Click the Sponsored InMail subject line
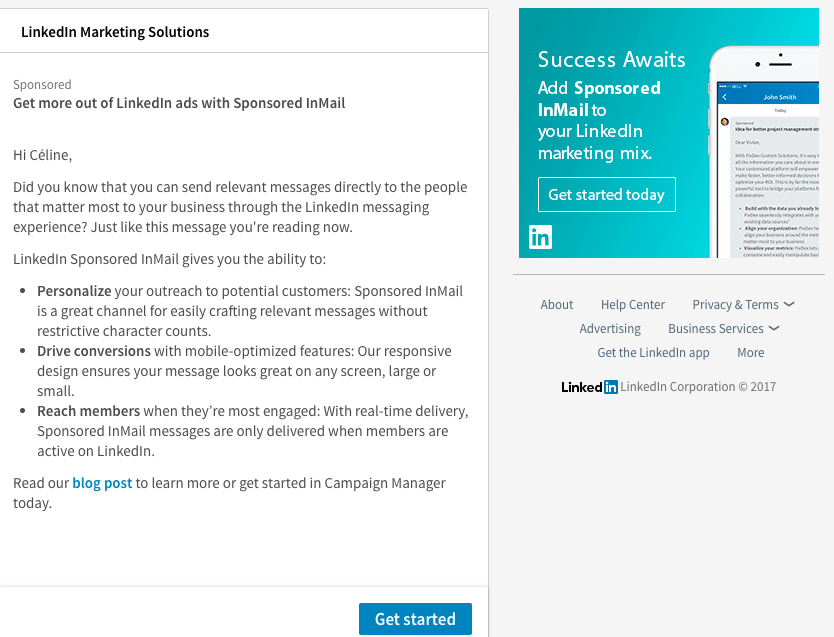The height and width of the screenshot is (637, 834). coord(179,103)
